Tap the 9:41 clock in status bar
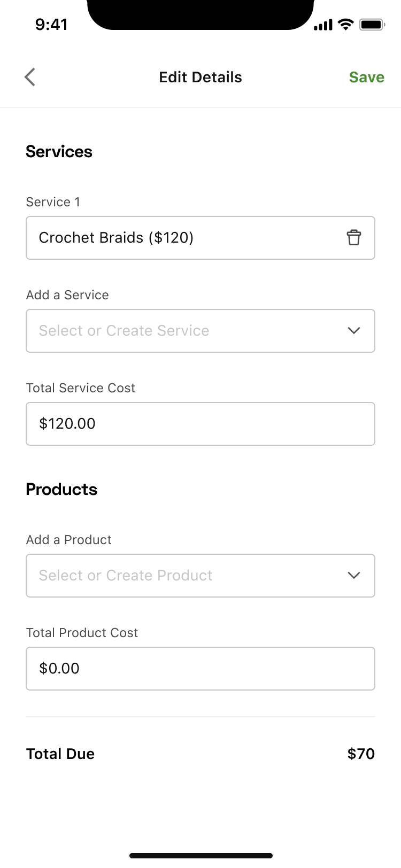401x868 pixels. tap(51, 25)
